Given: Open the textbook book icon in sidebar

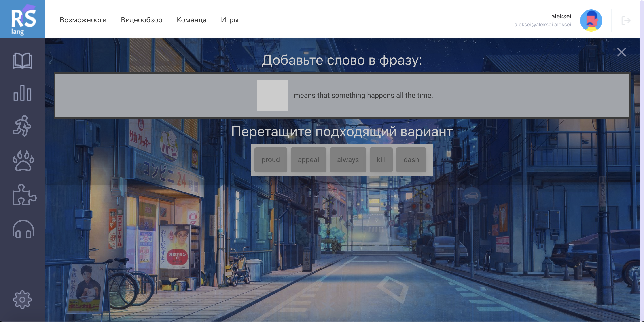Looking at the screenshot, I should pos(22,61).
